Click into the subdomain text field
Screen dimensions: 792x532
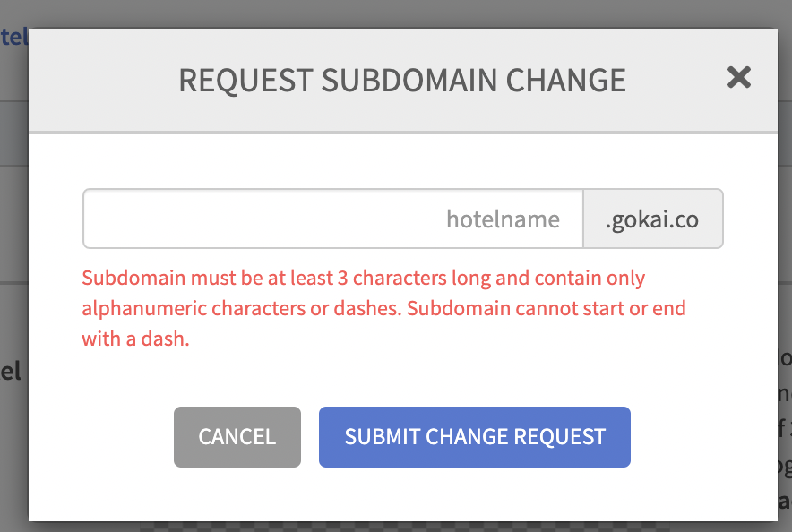pyautogui.click(x=333, y=219)
